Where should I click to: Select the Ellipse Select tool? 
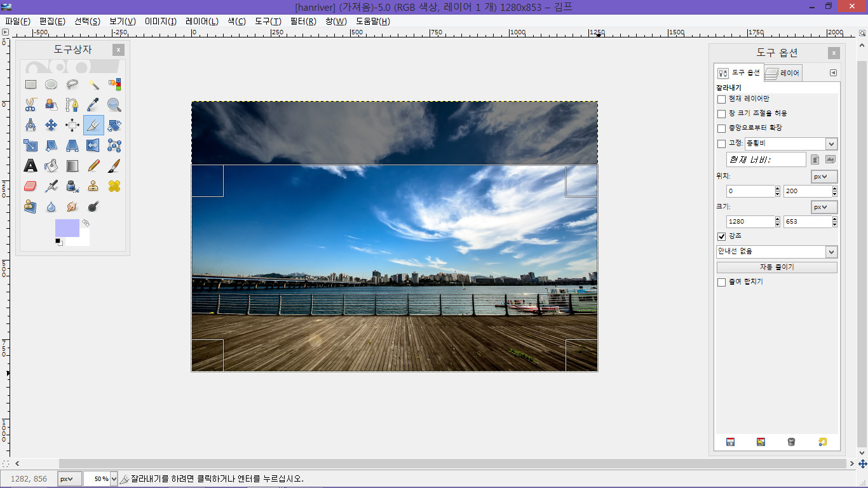click(x=51, y=85)
